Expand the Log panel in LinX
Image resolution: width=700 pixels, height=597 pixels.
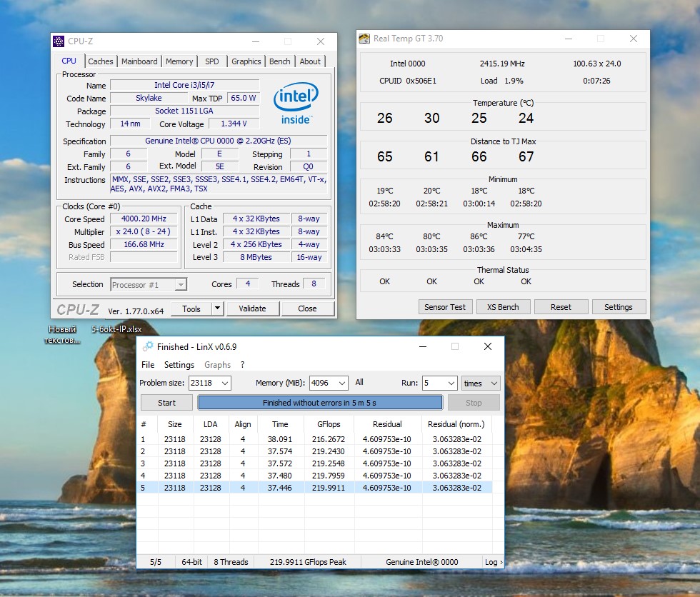point(494,562)
